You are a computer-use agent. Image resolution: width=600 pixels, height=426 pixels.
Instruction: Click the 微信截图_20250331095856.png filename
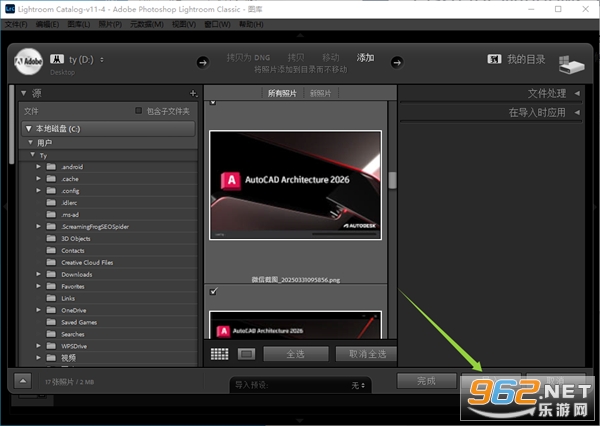(x=295, y=280)
